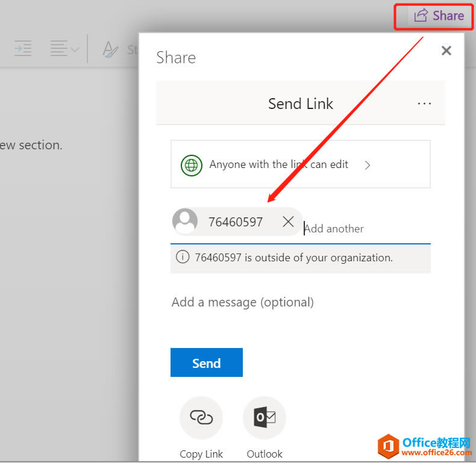Screen dimensions: 476x463
Task: Open Outlook sharing option
Action: pyautogui.click(x=265, y=417)
